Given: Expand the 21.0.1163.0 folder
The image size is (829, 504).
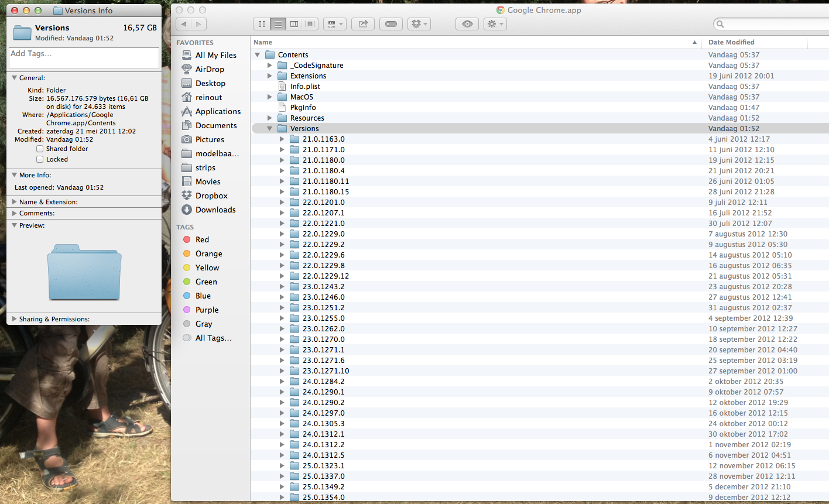Looking at the screenshot, I should pos(282,139).
